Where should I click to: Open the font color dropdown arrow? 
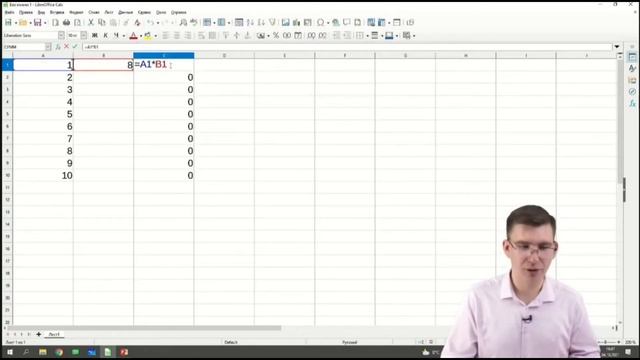141,36
